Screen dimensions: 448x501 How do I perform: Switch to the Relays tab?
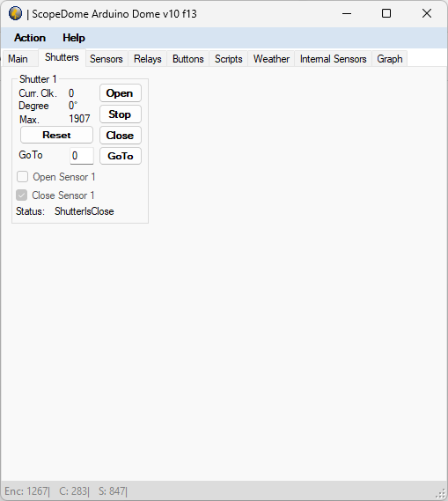click(x=148, y=59)
